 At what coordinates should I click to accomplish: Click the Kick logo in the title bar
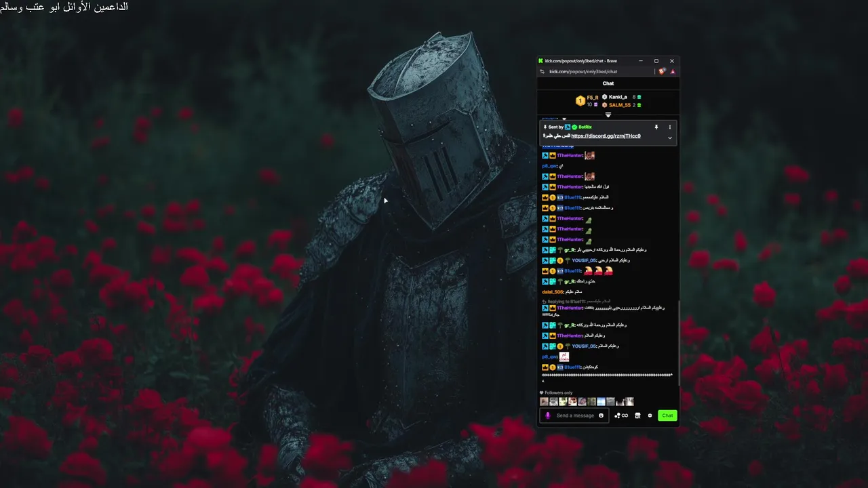pyautogui.click(x=540, y=61)
